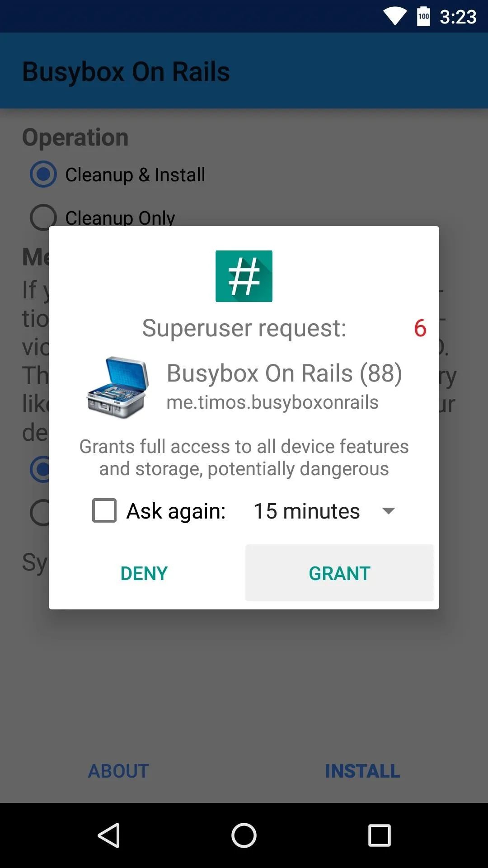Enable the Ask again checkbox
This screenshot has width=488, height=868.
104,510
